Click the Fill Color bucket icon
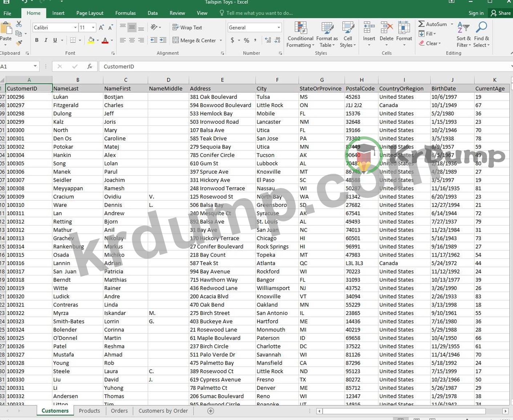The height and width of the screenshot is (420, 513). tap(91, 40)
